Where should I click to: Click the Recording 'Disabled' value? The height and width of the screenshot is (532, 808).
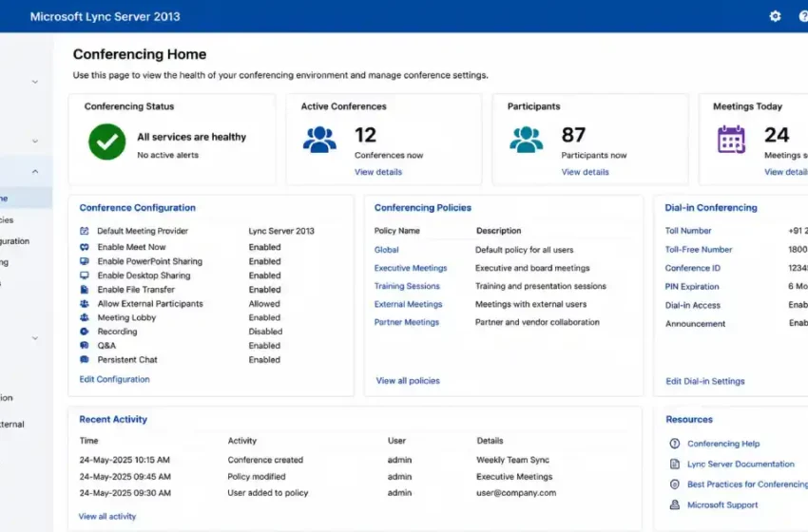pyautogui.click(x=265, y=332)
